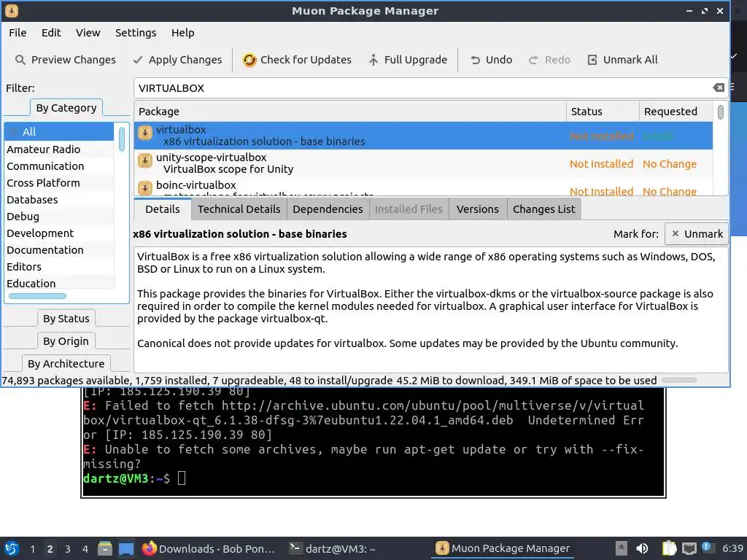Viewport: 747px width, 560px height.
Task: Click the Muon app icon in title bar
Action: click(12, 10)
